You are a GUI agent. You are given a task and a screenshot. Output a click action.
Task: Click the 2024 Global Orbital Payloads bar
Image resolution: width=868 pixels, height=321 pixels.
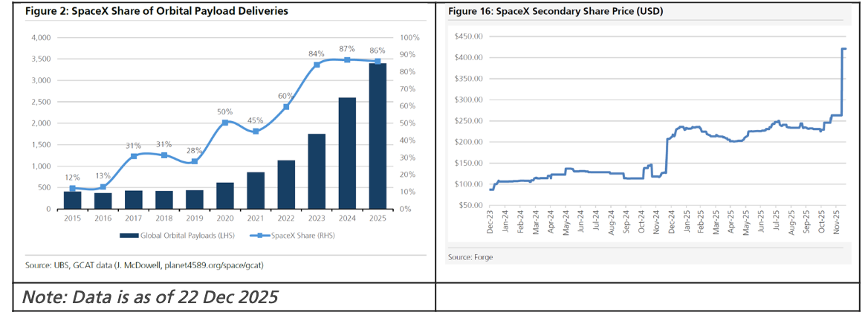tap(347, 155)
